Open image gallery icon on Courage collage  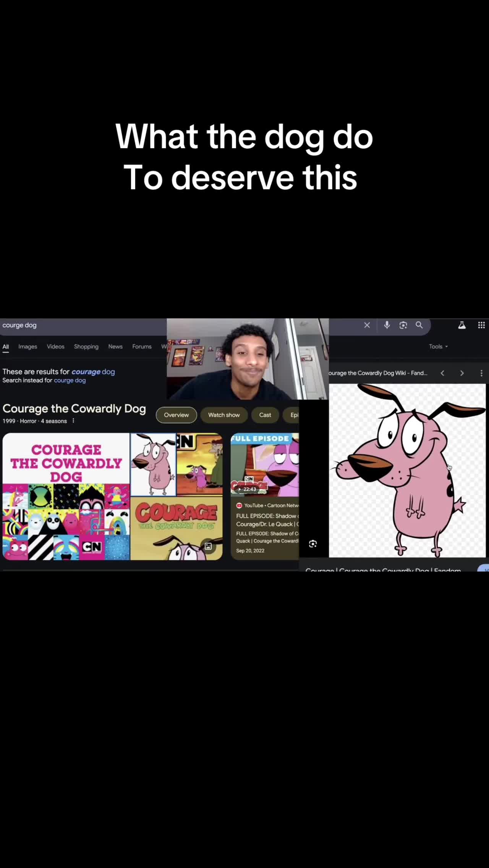(208, 546)
